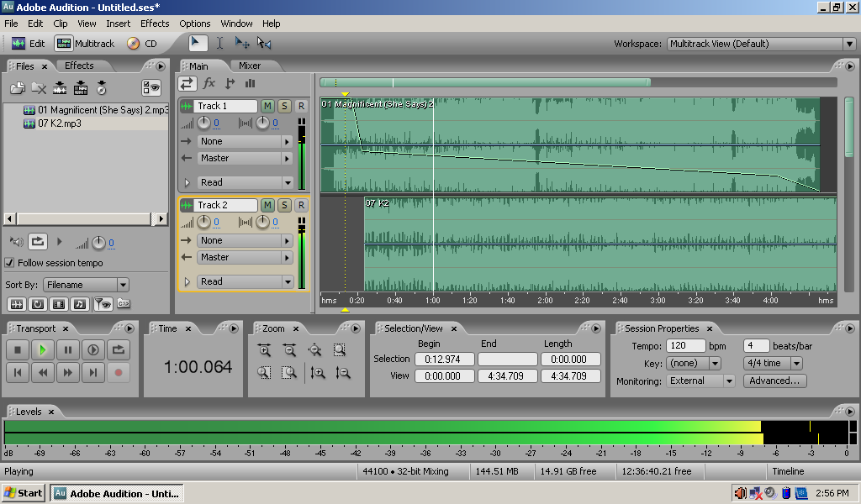Click the Track 2 volume knob
The height and width of the screenshot is (504, 861).
click(203, 223)
